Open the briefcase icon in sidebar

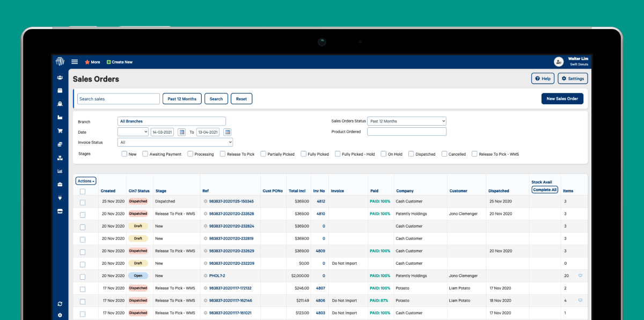pyautogui.click(x=60, y=184)
